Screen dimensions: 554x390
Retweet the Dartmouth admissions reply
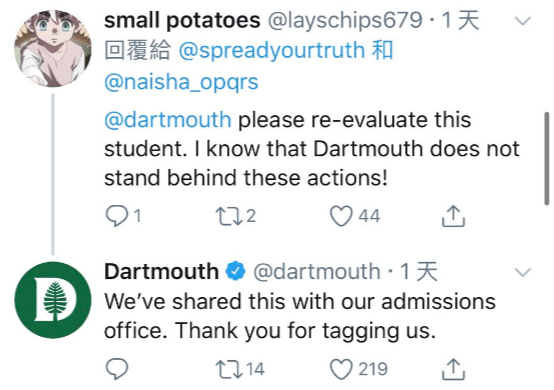229,369
